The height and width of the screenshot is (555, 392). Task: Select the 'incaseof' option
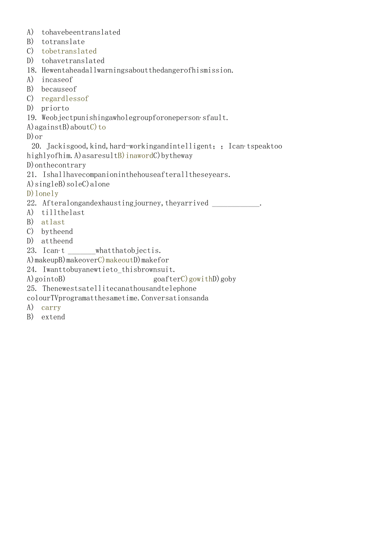57,80
